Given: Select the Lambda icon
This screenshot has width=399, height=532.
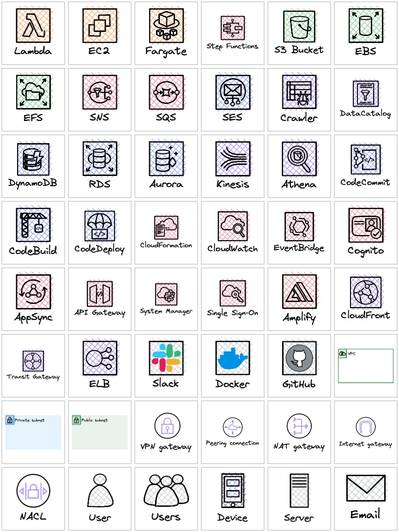Looking at the screenshot, I should [33, 26].
